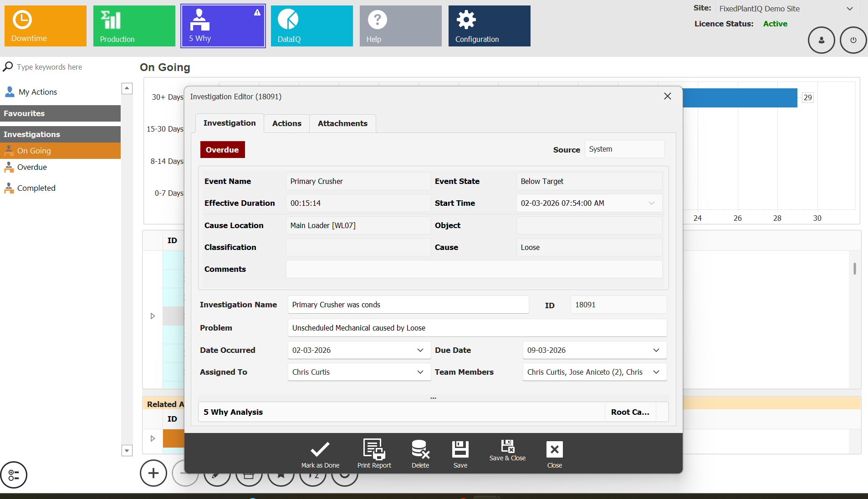
Task: Switch to the Investigation tab
Action: tap(230, 123)
